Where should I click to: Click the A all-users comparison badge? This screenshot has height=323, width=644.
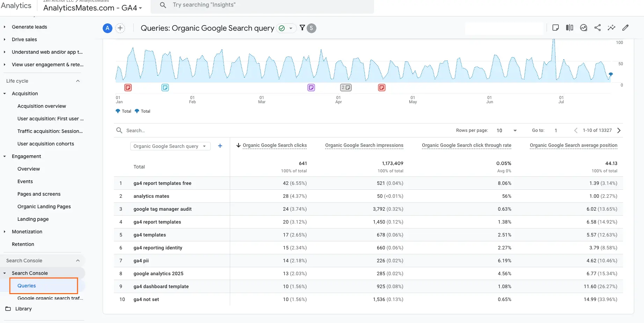coord(108,28)
